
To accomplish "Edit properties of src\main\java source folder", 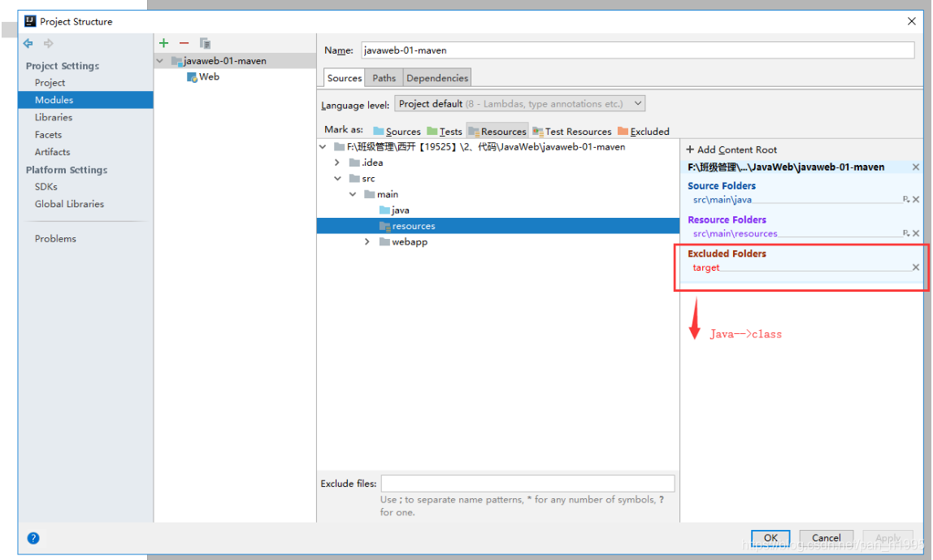I will [905, 199].
